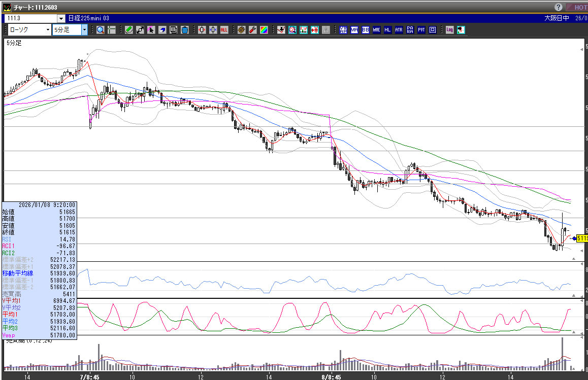The width and height of the screenshot is (588, 380).
Task: Toggle the Log scale button
Action: point(449,30)
